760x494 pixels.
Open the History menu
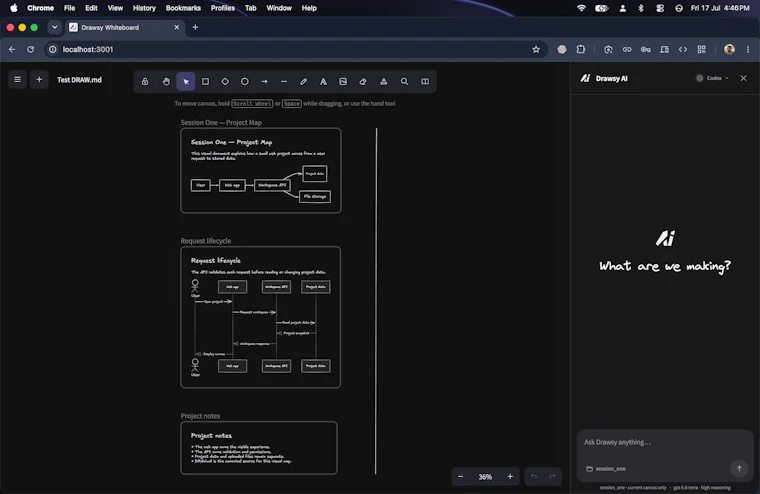point(144,8)
